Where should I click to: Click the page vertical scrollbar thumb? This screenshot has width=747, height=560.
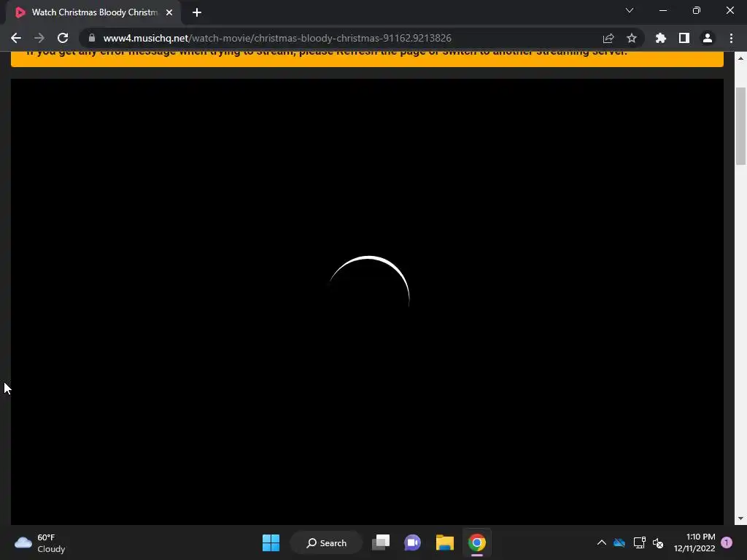[741, 126]
